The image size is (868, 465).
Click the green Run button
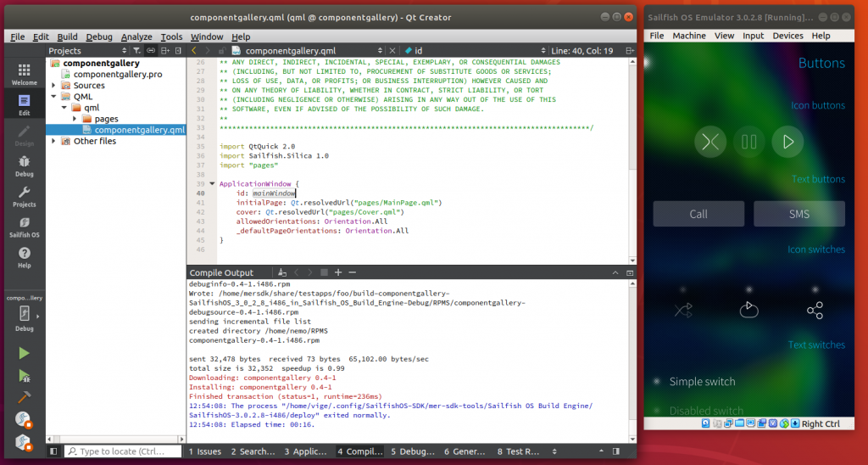[24, 353]
